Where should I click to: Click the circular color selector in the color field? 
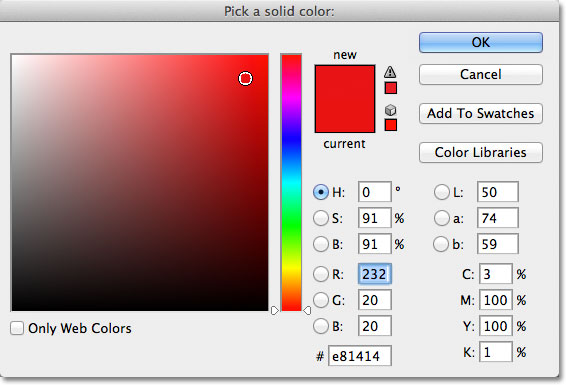point(245,78)
